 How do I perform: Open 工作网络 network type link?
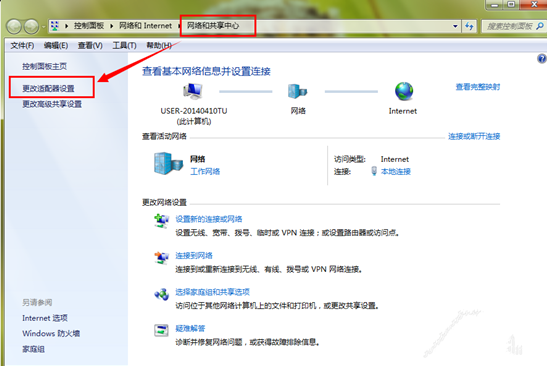205,171
